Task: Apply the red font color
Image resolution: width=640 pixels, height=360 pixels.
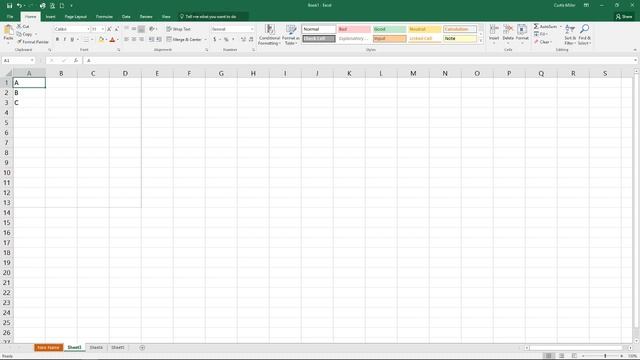Action: click(x=112, y=40)
